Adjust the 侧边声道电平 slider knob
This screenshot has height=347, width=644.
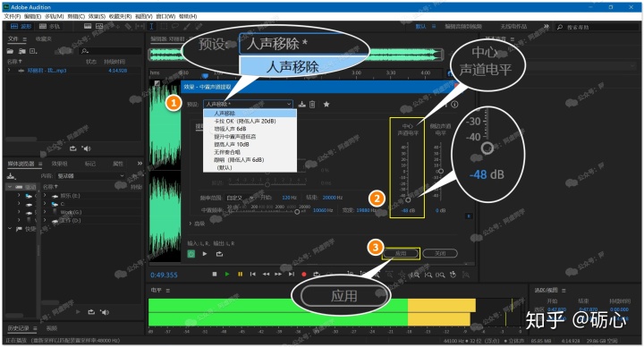pos(441,171)
